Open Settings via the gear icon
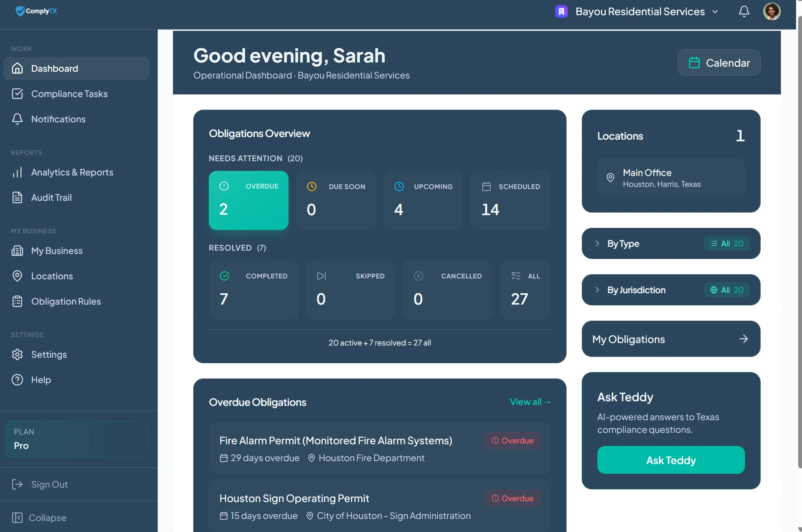 [17, 354]
